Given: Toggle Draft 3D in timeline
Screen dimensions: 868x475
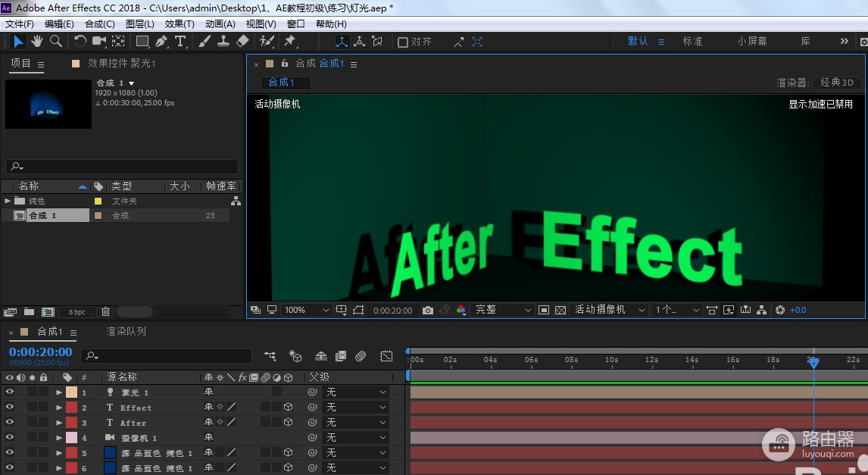Looking at the screenshot, I should [295, 356].
